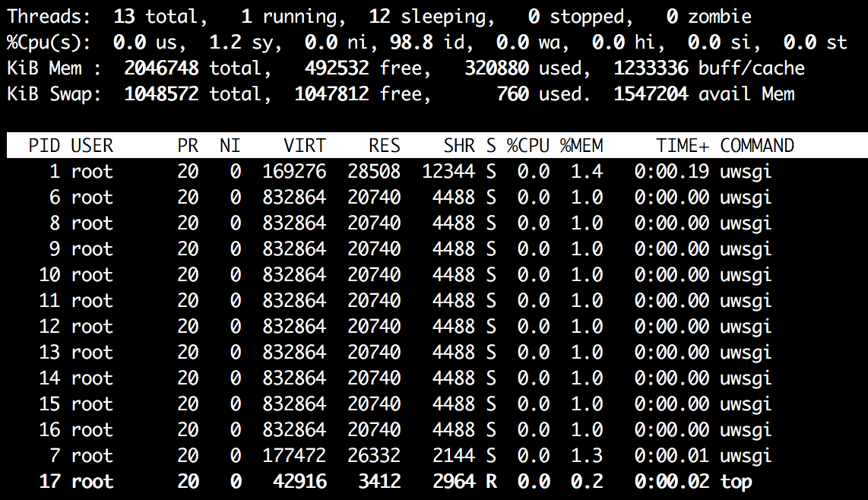Click PID 6 in the process list

pyautogui.click(x=54, y=197)
